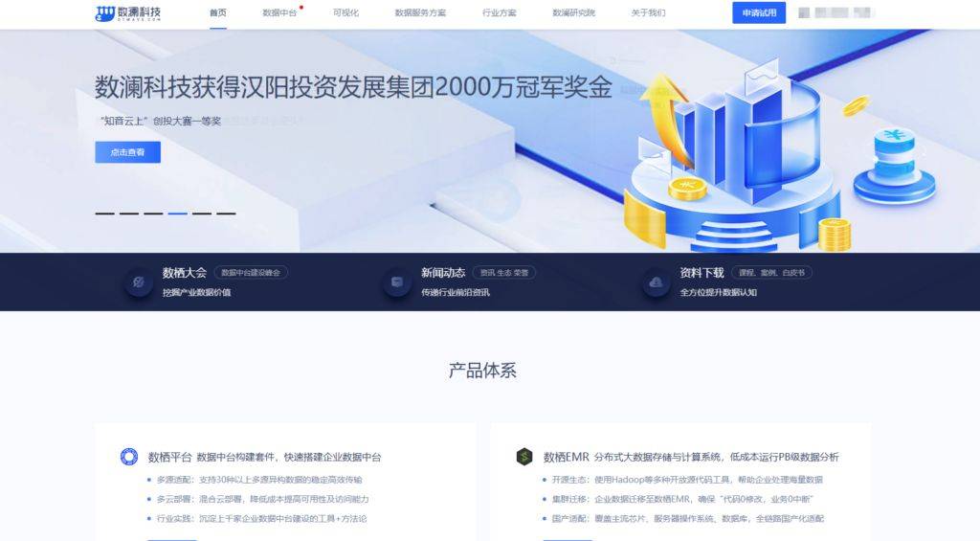This screenshot has height=541, width=980.
Task: Select the last carousel slide indicator
Action: point(226,214)
